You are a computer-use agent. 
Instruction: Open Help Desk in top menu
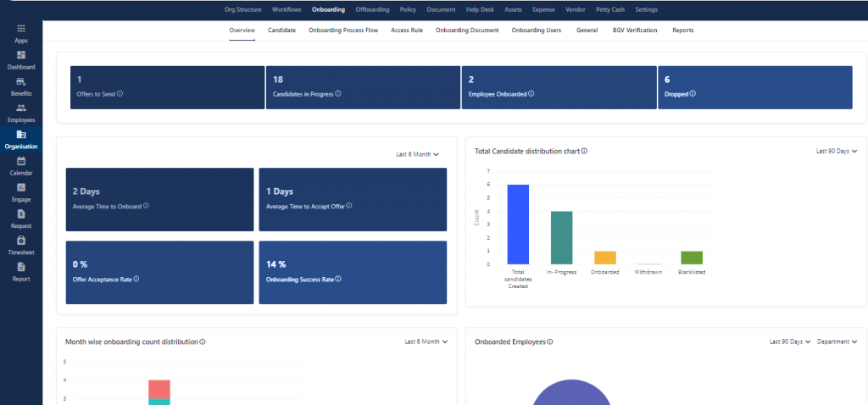click(x=481, y=10)
